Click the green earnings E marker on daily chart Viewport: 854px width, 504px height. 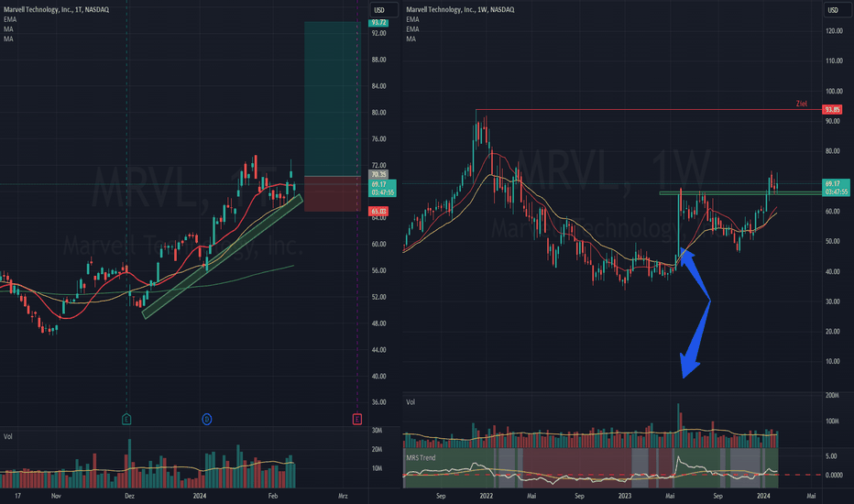tap(126, 419)
